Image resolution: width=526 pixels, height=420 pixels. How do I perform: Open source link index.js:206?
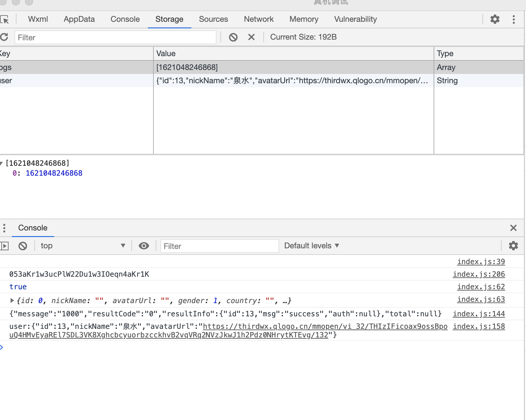tap(479, 274)
